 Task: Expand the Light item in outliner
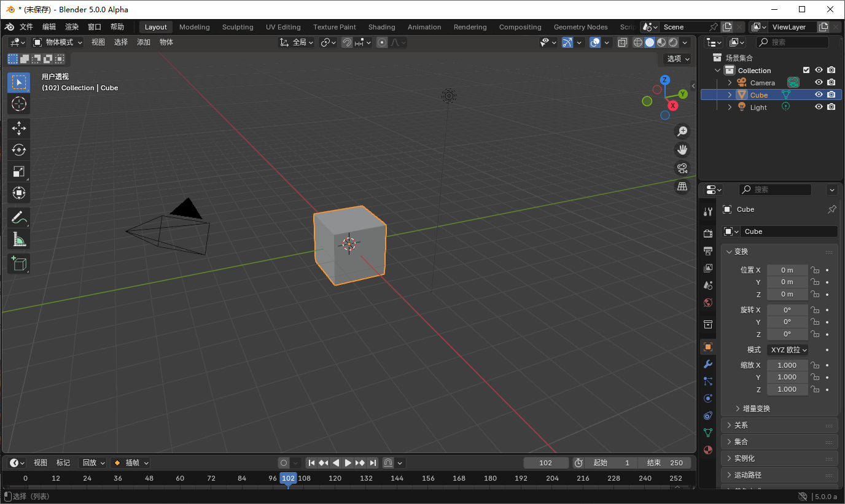click(730, 107)
